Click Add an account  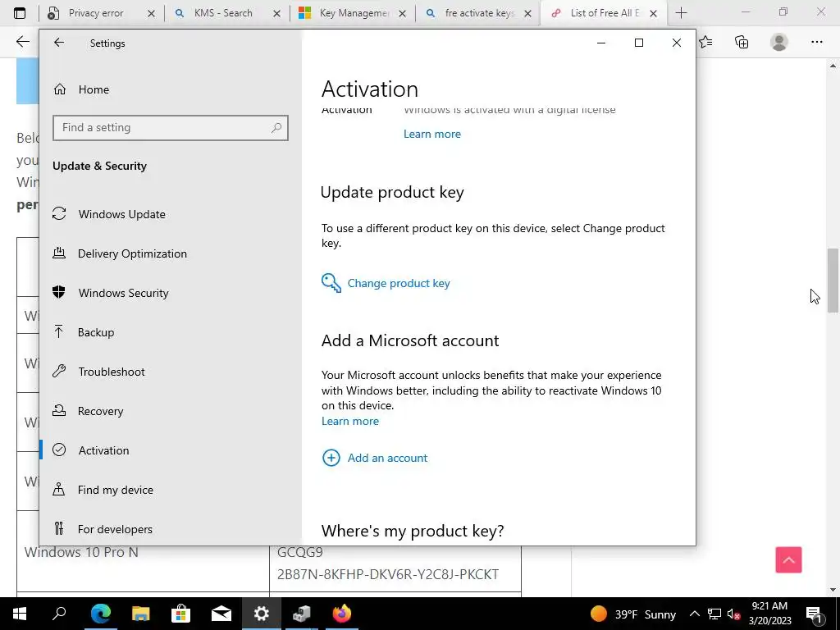pos(387,458)
